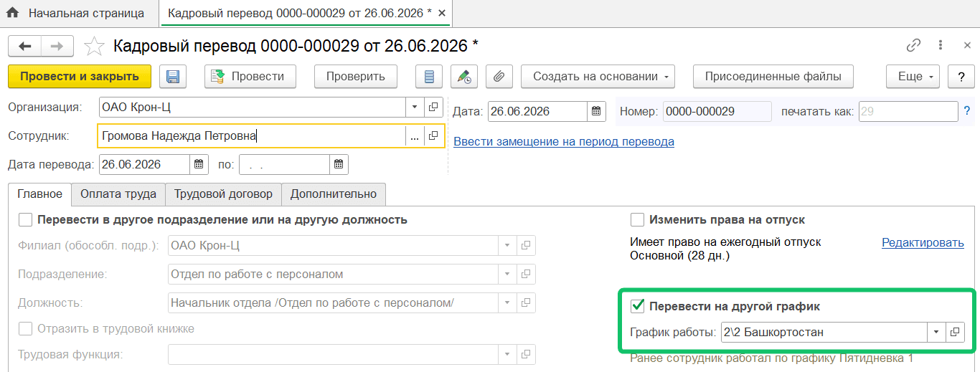Go back with the left arrow
The height and width of the screenshot is (372, 980).
coord(24,46)
